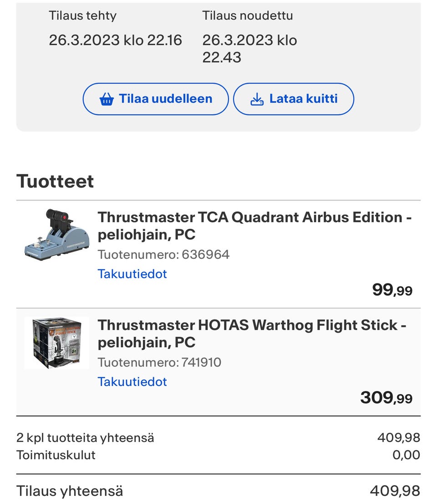
Task: Open the TCA Quadrant Airbus Edition thumbnail
Action: point(56,234)
